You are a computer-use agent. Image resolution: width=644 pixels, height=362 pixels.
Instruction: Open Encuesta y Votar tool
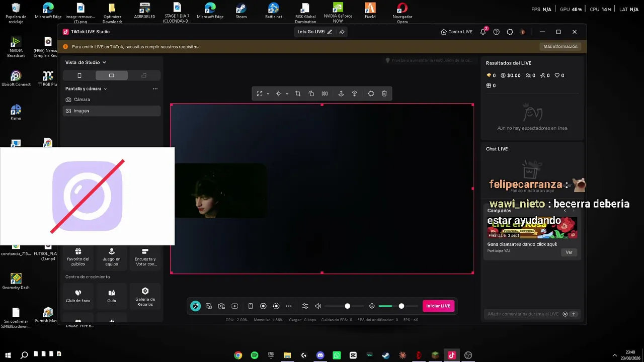pos(145,257)
